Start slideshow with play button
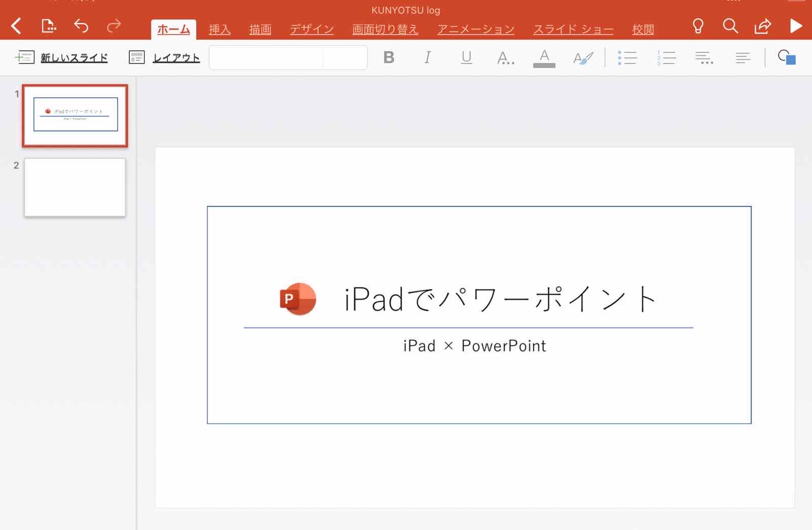This screenshot has width=812, height=530. (x=796, y=26)
